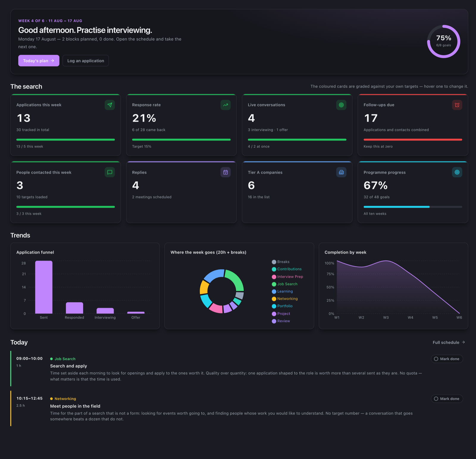Screen dimensions: 476x459
Task: Select Job Search in the chart legend
Action: (285, 284)
